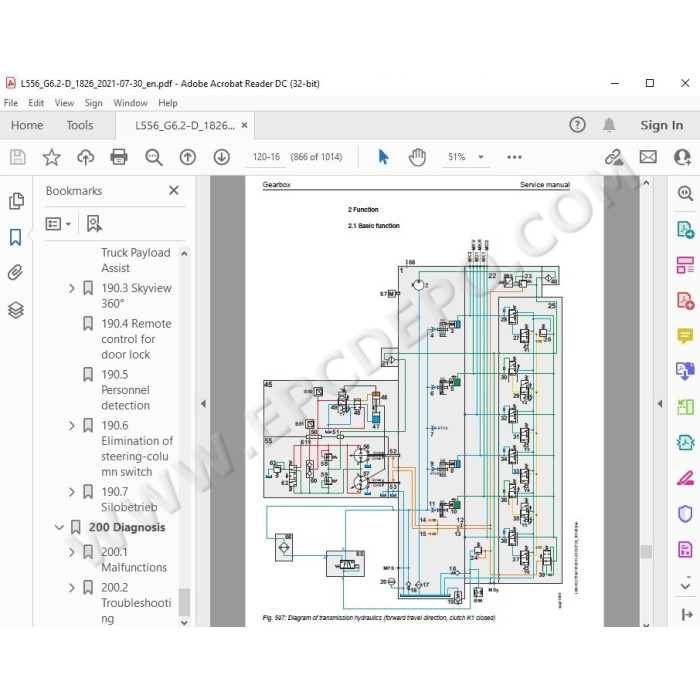Activate the Selection arrow tool
The width and height of the screenshot is (700, 700).
[383, 157]
